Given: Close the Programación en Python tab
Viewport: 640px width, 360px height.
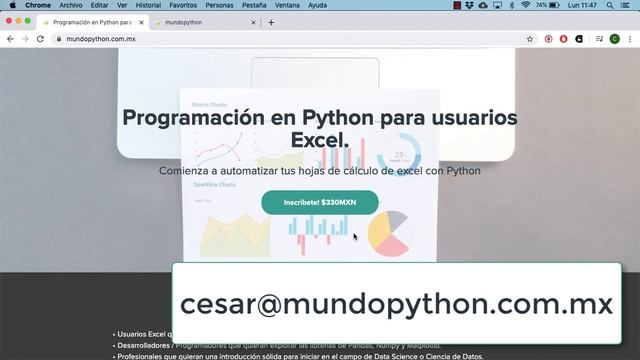Looking at the screenshot, I should 142,22.
